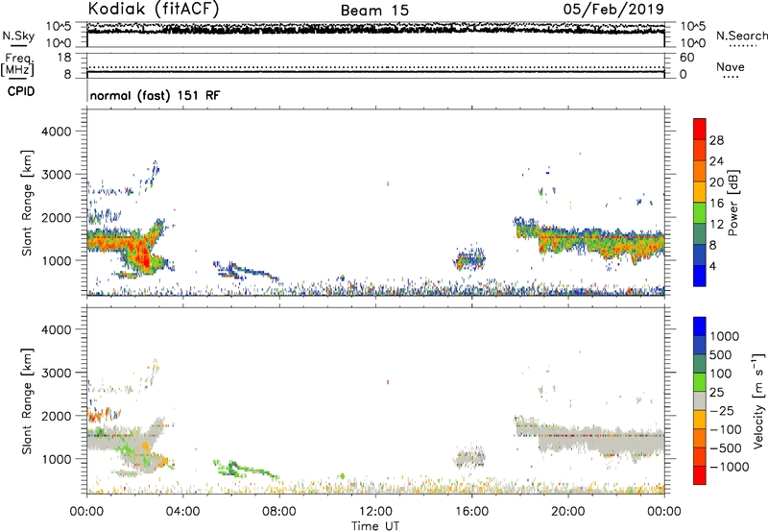
Task: Click the '4' label on Power color bar
Action: coord(713,266)
